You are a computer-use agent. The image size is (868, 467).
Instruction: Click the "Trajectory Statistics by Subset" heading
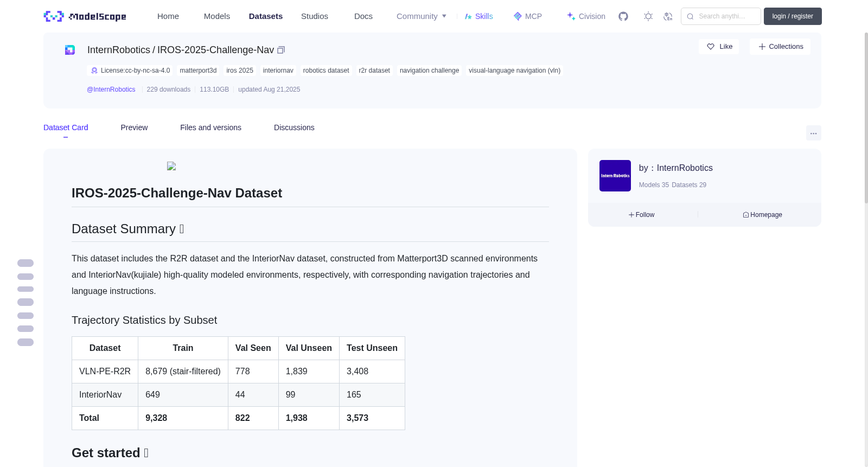144,321
